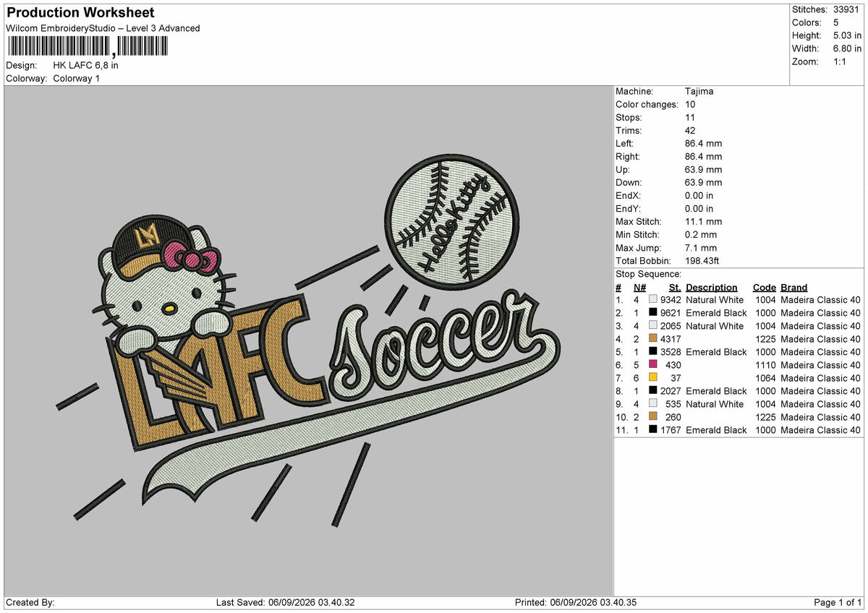Click the black swatch beside stitch count 9621

click(x=653, y=313)
